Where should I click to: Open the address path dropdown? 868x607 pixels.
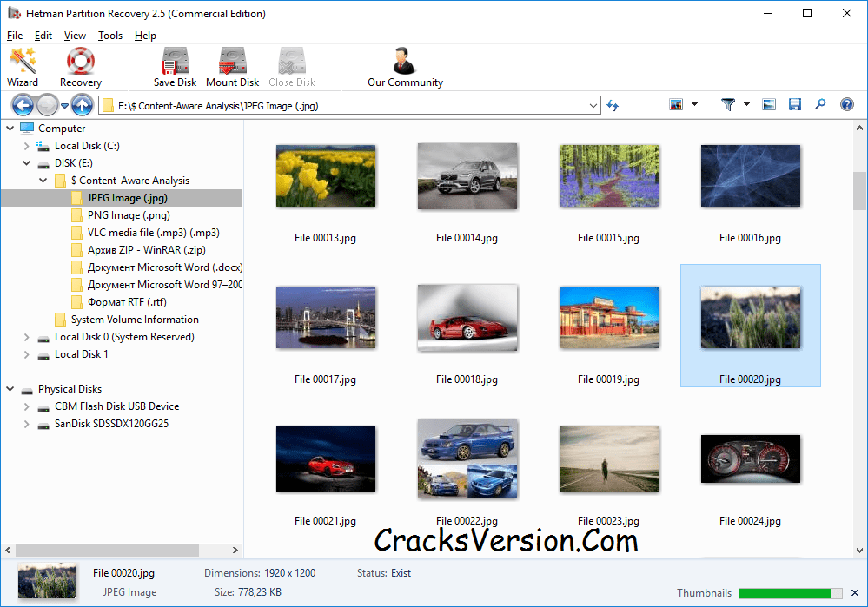(593, 106)
